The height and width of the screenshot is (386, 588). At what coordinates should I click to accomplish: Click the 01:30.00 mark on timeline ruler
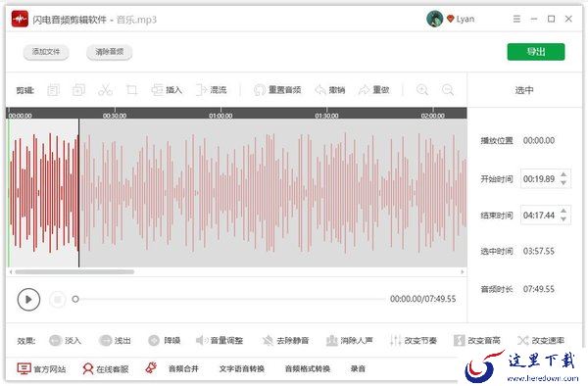pyautogui.click(x=327, y=116)
